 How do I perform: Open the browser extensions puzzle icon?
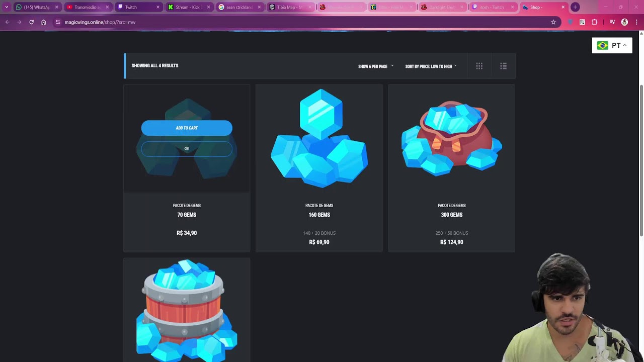pos(594,22)
